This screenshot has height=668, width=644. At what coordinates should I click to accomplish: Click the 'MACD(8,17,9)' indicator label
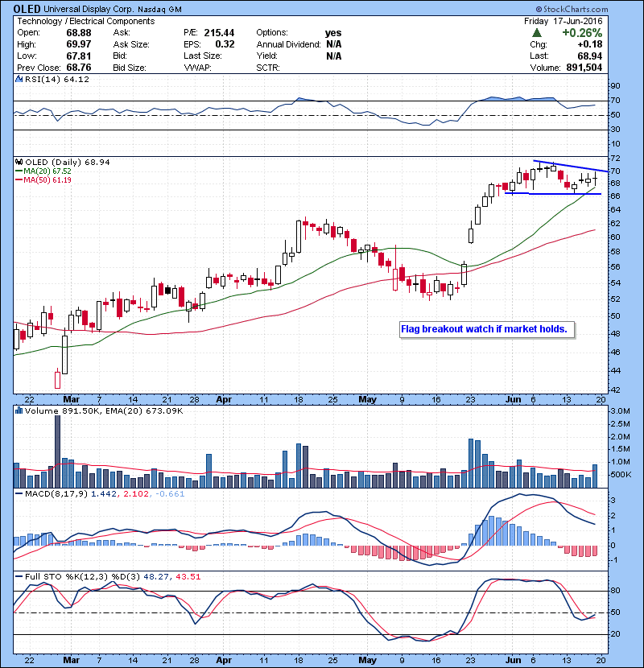click(x=56, y=494)
